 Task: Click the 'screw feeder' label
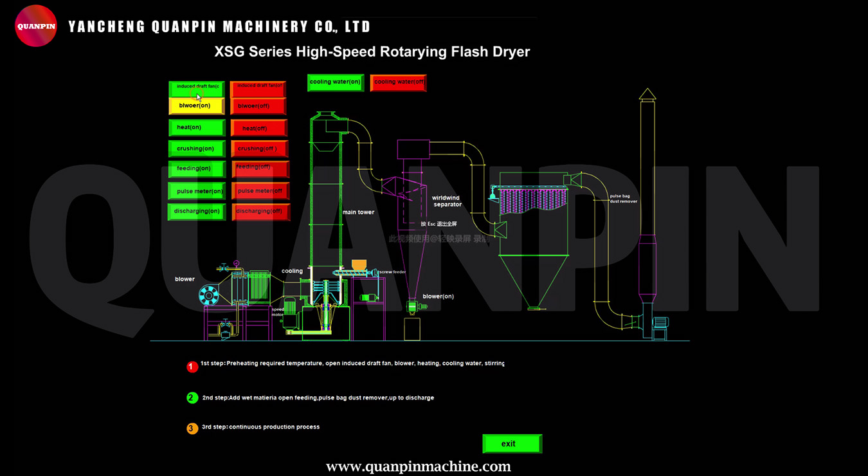coord(392,272)
